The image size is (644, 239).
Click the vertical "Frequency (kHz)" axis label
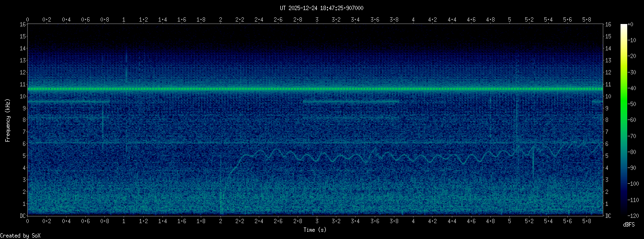click(x=8, y=119)
